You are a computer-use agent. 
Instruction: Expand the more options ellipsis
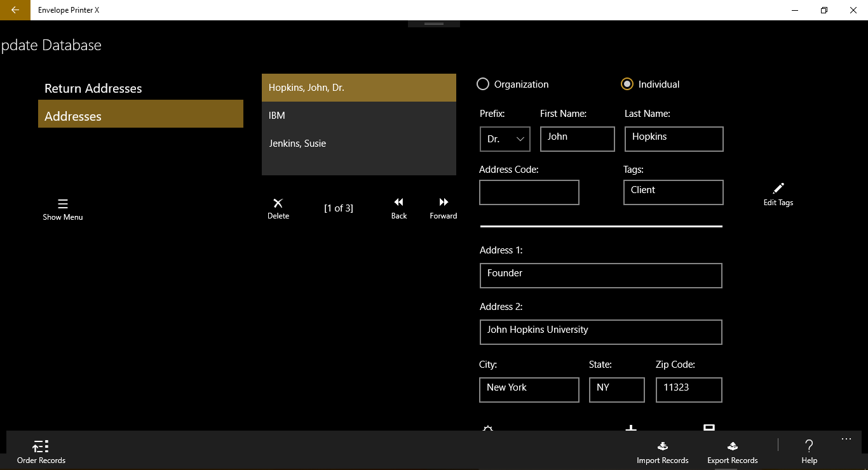[x=846, y=439]
